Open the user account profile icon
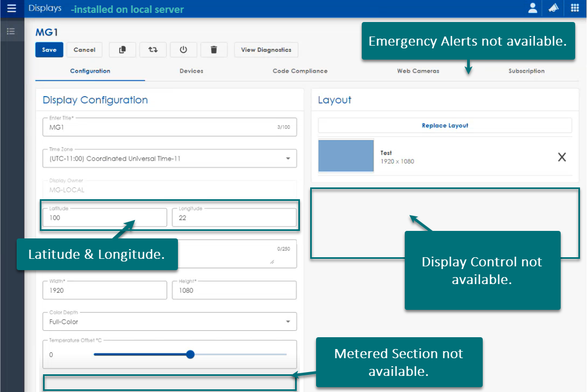 (x=533, y=8)
